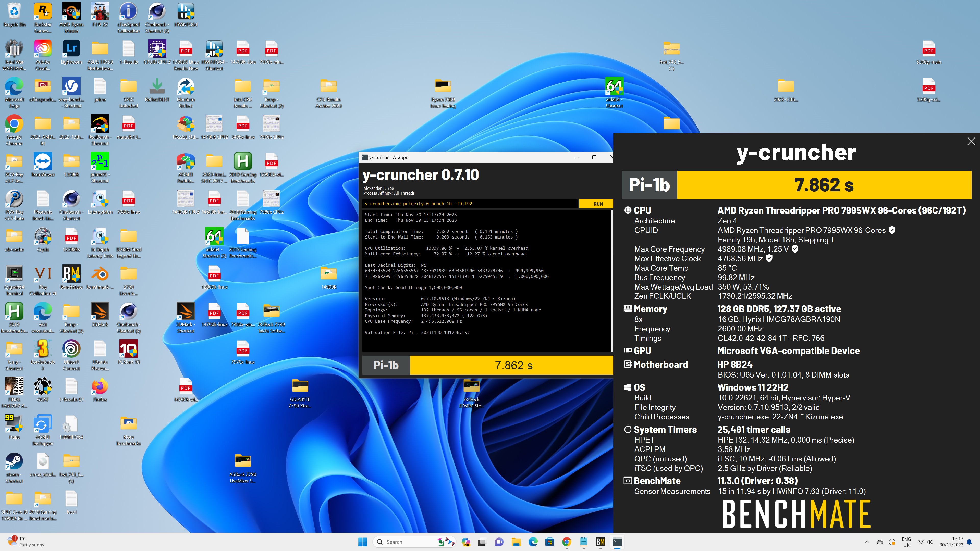Image resolution: width=980 pixels, height=551 pixels.
Task: Open the Cygwin64 Terminal icon
Action: [x=14, y=280]
